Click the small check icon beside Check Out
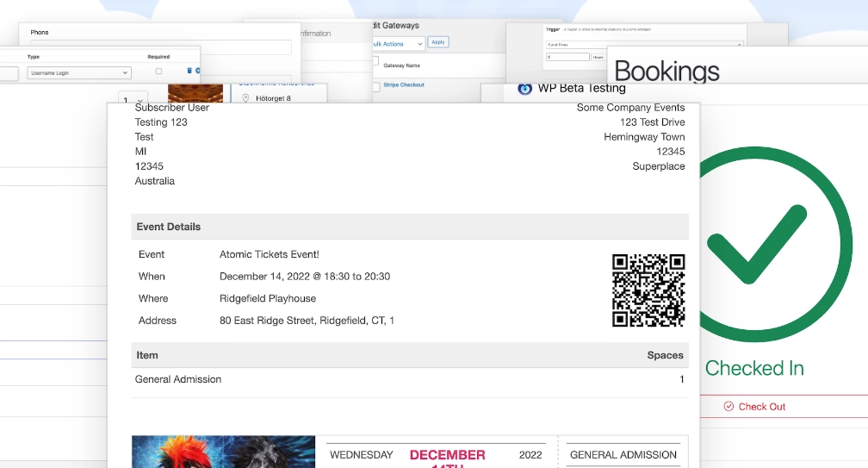Screen dimensions: 868x468 click(x=728, y=406)
